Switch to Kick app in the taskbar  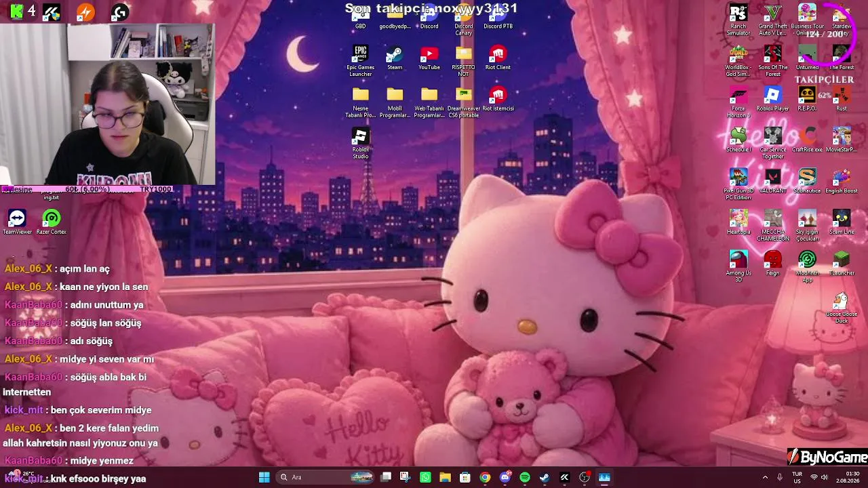(564, 477)
